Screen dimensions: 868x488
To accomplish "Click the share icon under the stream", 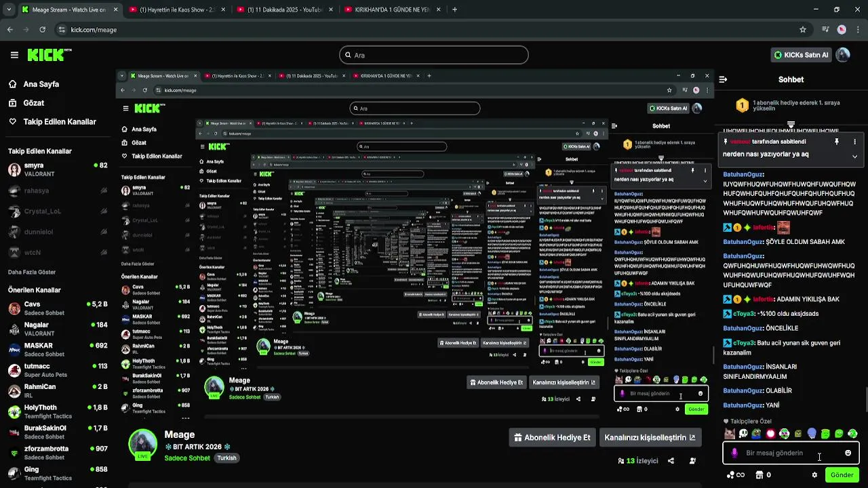I will click(x=671, y=461).
